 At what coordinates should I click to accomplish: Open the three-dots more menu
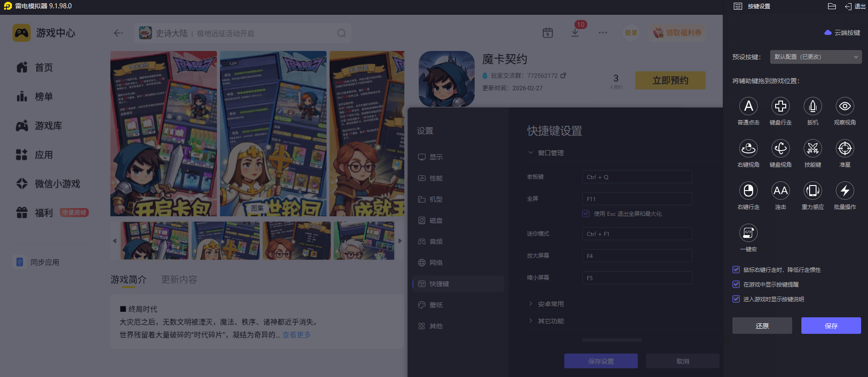click(x=603, y=33)
